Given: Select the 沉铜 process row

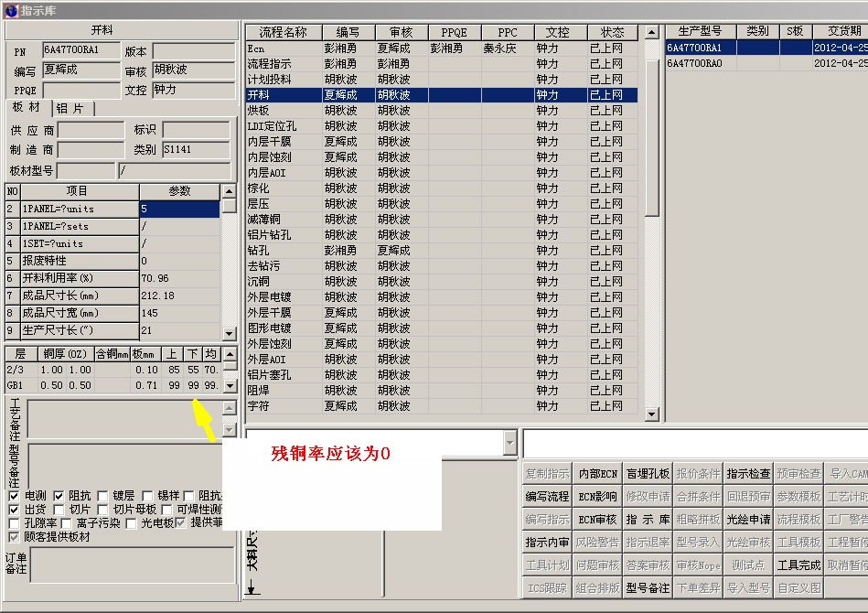Looking at the screenshot, I should pyautogui.click(x=442, y=281).
